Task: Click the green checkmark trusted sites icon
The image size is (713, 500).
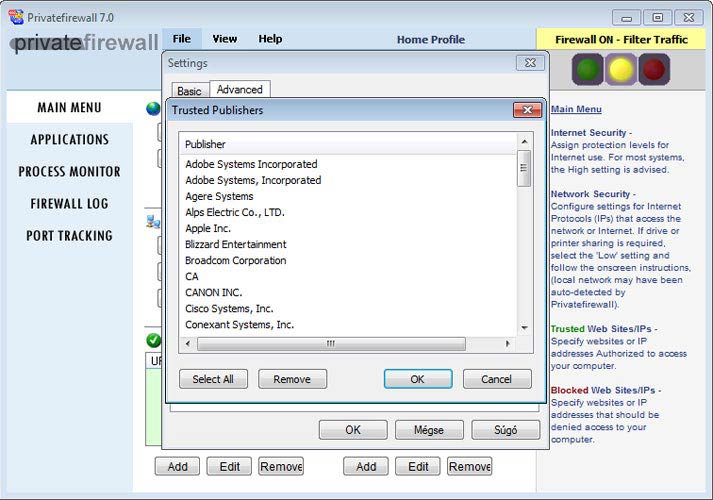Action: pyautogui.click(x=154, y=340)
